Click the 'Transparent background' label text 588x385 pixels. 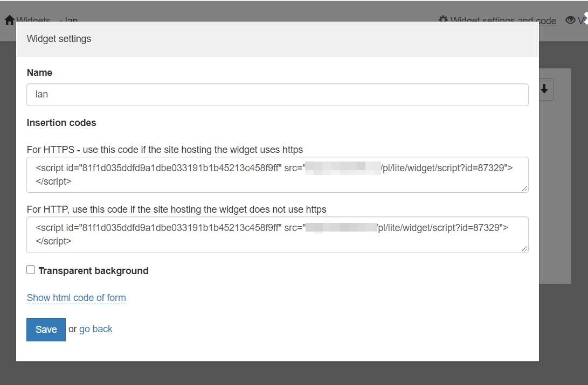pyautogui.click(x=93, y=271)
